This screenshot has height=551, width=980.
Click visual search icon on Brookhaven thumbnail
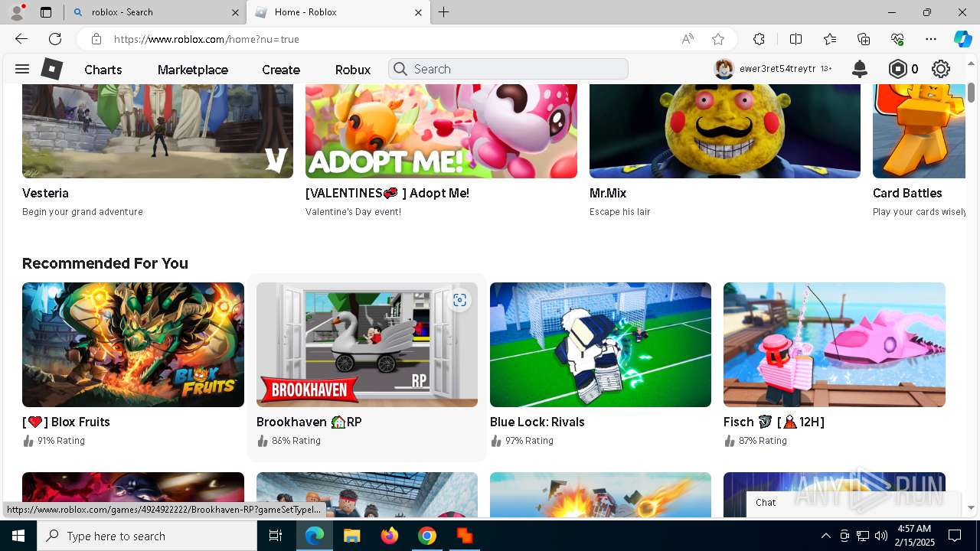(459, 300)
